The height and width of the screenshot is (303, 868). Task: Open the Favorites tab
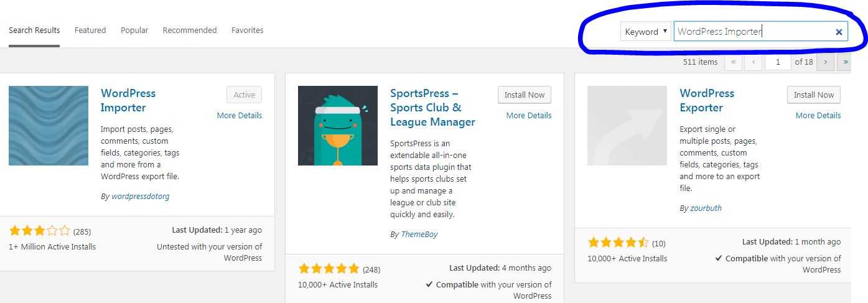click(247, 30)
